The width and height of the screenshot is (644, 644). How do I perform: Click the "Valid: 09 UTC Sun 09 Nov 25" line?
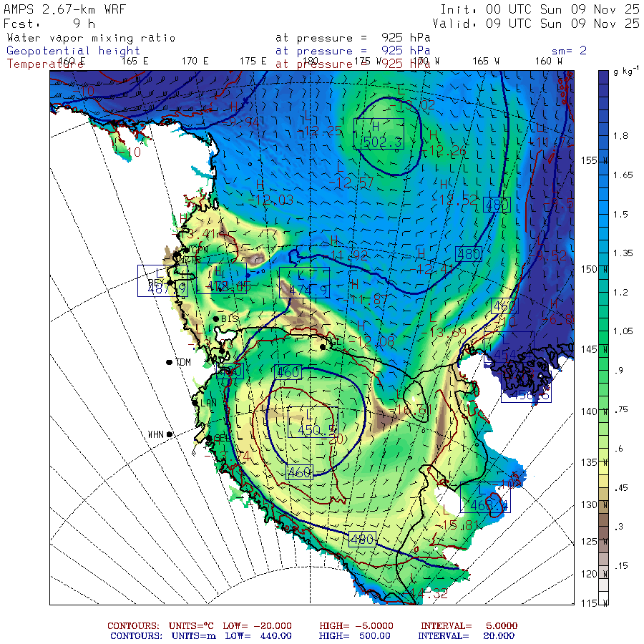click(x=535, y=24)
